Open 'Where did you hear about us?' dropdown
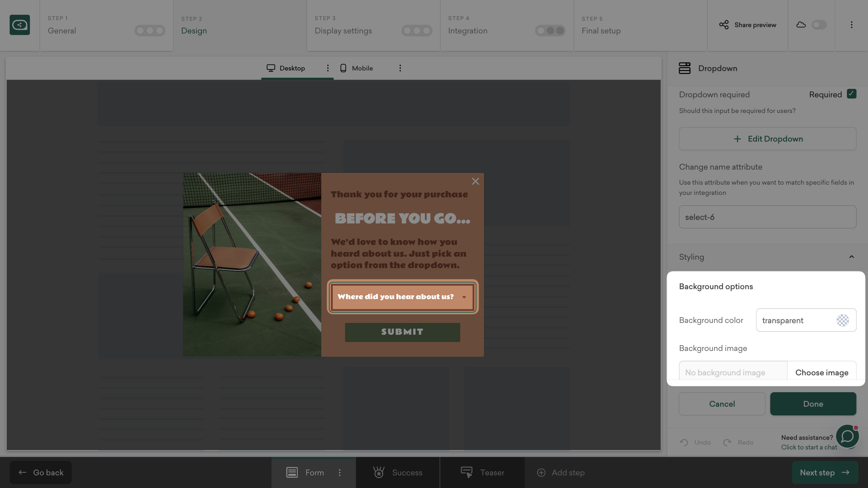The height and width of the screenshot is (488, 868). [x=402, y=297]
